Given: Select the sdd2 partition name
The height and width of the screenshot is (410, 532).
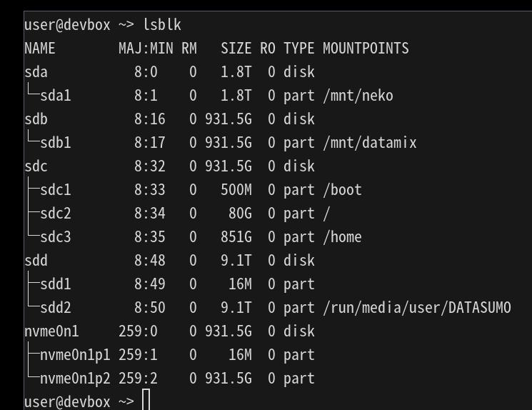Looking at the screenshot, I should (56, 308).
